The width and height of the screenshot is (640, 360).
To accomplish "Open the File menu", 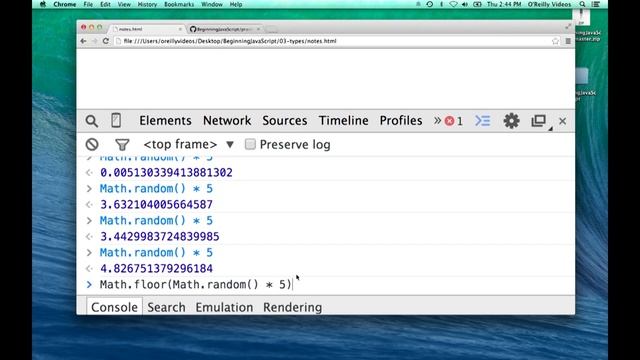I will 88,4.
